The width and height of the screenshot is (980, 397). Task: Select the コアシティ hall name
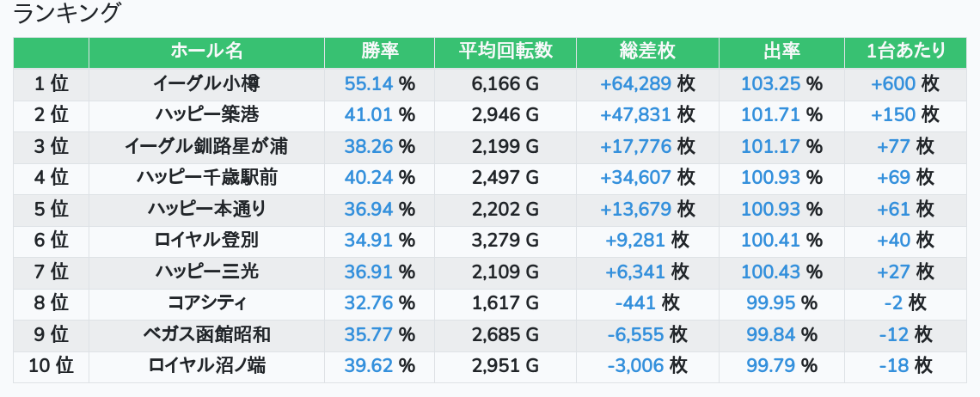tap(206, 303)
